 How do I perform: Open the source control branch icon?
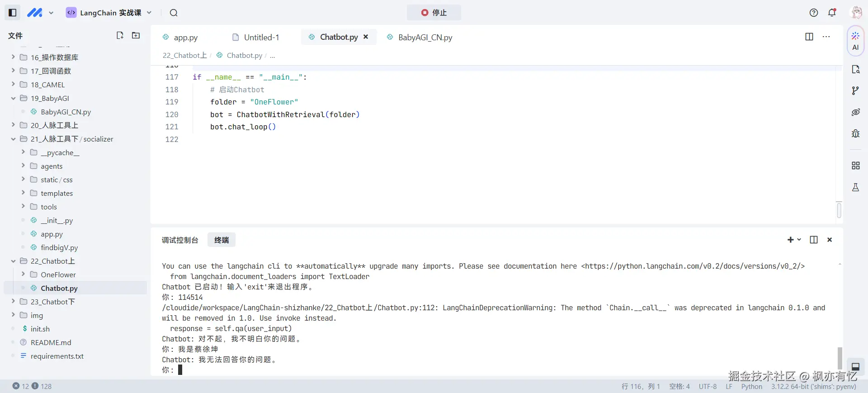pos(855,91)
